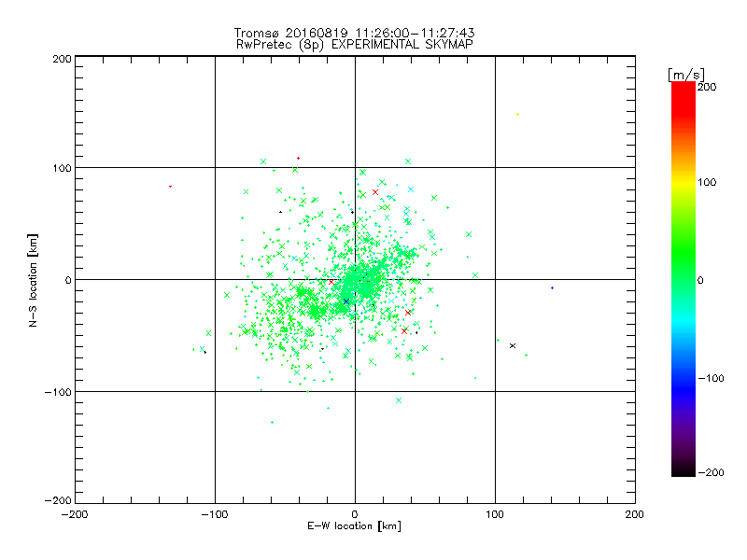Click the yellow band of the colorbar
747x560 pixels.
[684, 183]
